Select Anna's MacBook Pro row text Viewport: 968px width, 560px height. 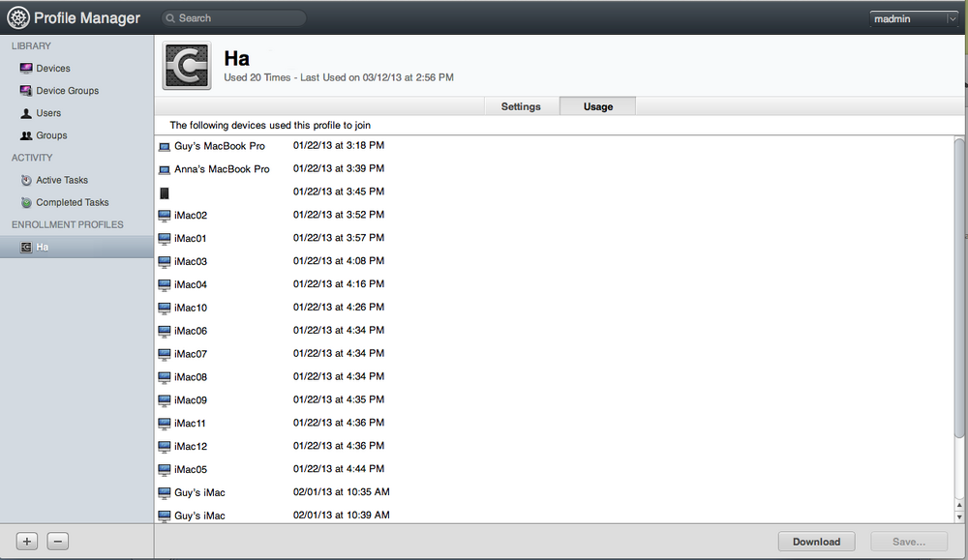pyautogui.click(x=222, y=169)
